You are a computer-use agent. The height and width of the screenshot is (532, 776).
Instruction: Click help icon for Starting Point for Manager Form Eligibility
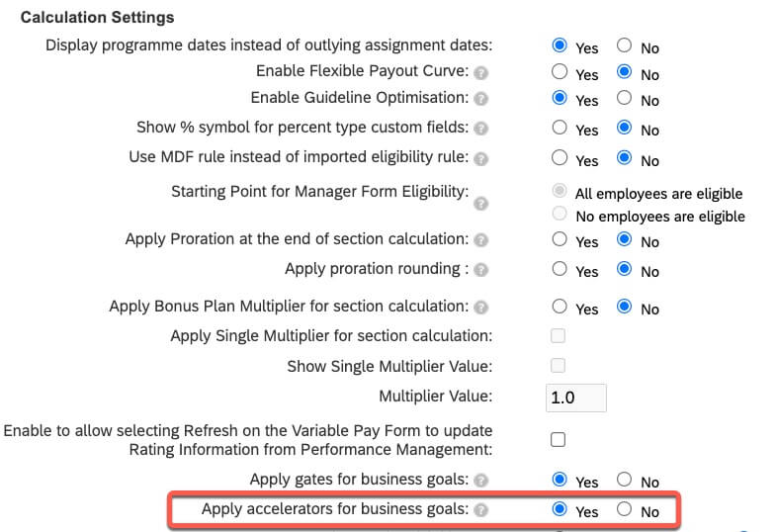(x=480, y=204)
